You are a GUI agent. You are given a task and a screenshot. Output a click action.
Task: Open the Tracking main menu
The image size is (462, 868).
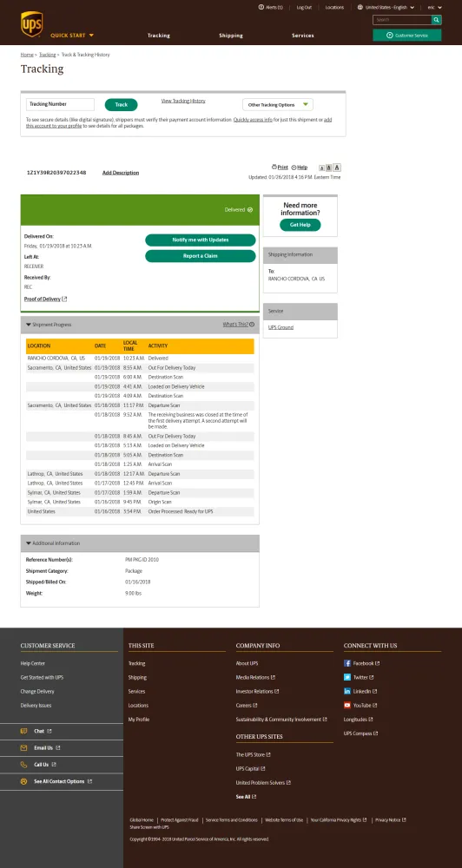pos(158,36)
